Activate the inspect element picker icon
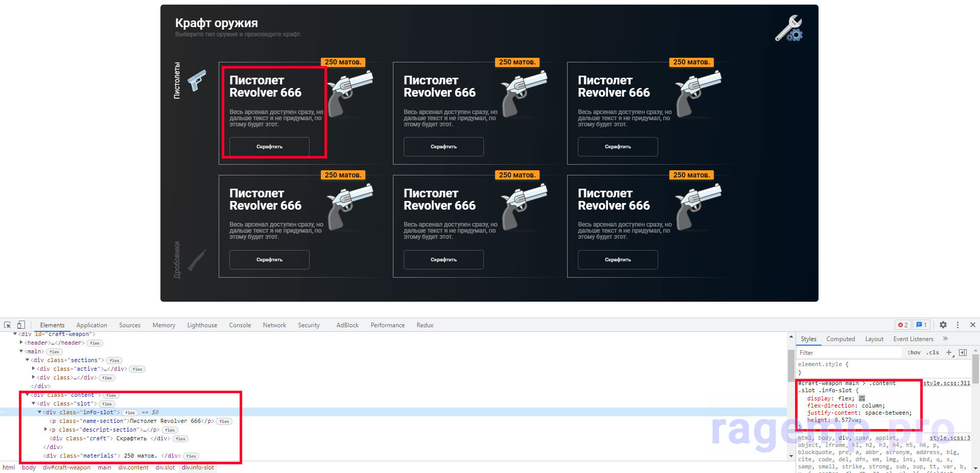This screenshot has width=980, height=473. coord(7,325)
